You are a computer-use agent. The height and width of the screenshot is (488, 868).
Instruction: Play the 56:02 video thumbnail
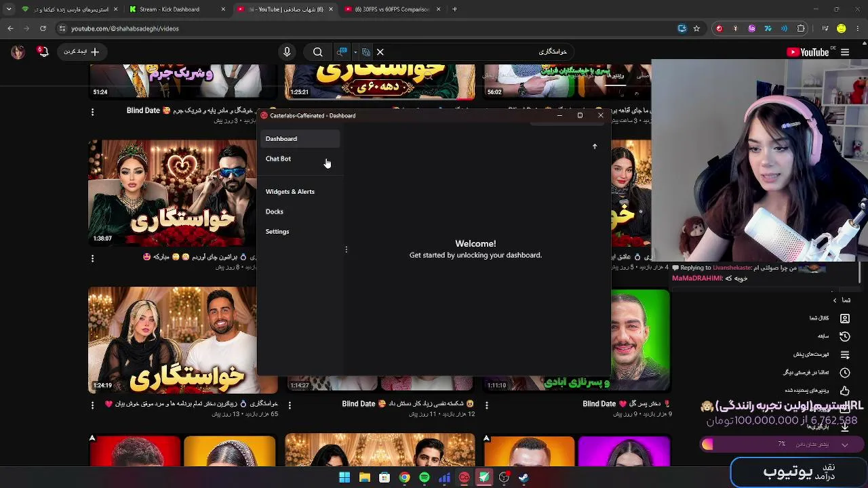566,82
